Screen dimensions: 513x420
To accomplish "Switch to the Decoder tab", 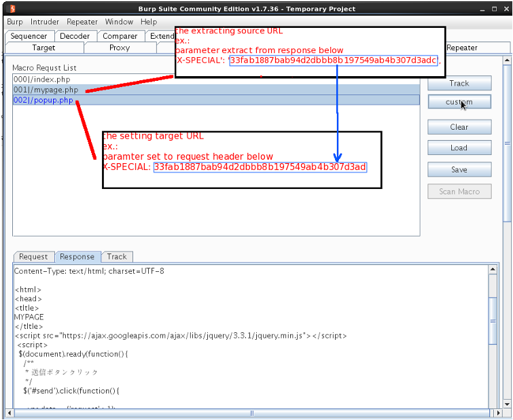I will click(75, 36).
